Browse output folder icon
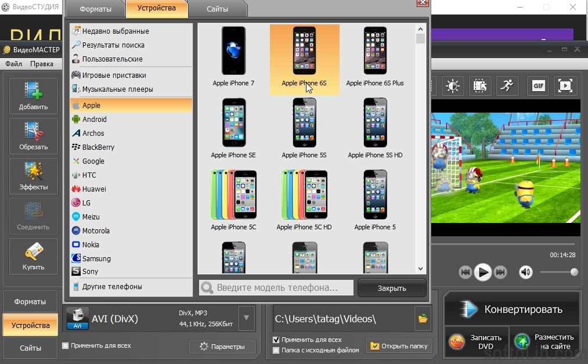Image resolution: width=588 pixels, height=364 pixels. point(423,319)
